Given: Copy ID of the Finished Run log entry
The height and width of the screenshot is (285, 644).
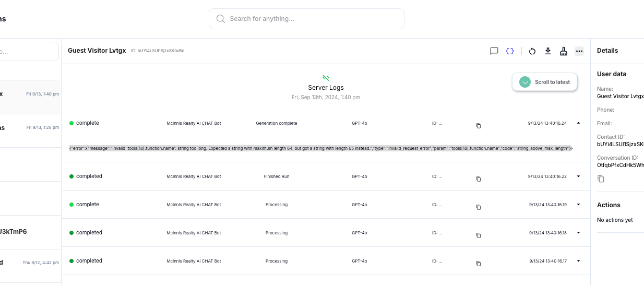Looking at the screenshot, I should pos(478,179).
